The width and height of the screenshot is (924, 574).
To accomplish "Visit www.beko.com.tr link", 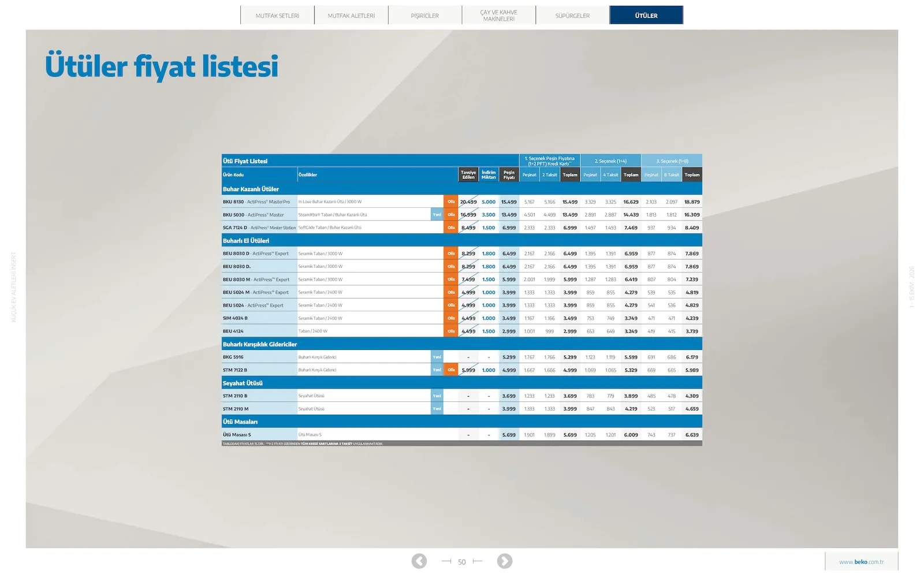I will coord(861,562).
